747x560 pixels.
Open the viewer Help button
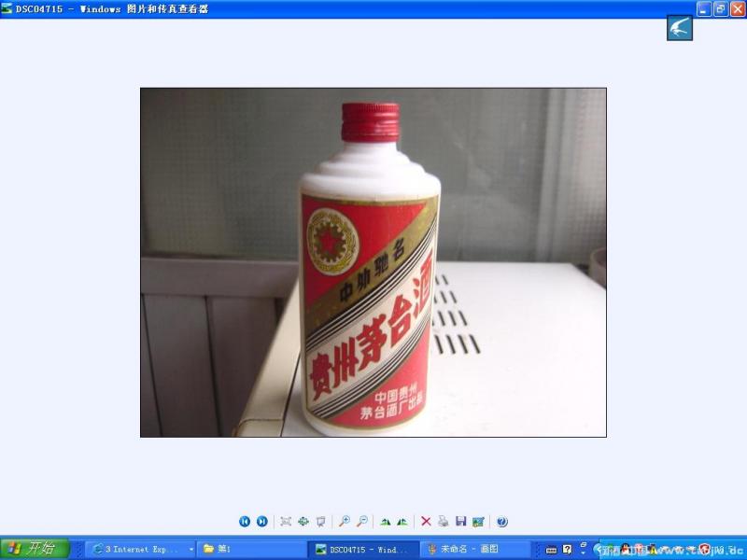pyautogui.click(x=501, y=522)
